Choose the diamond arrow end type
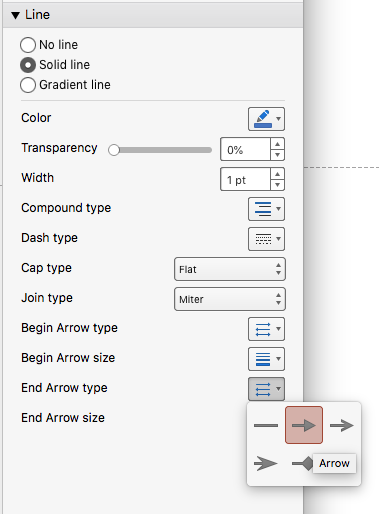This screenshot has height=514, width=379. tap(302, 463)
